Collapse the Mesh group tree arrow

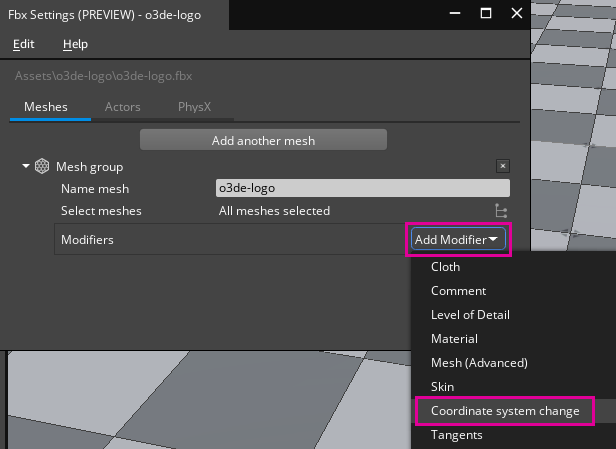(x=26, y=166)
